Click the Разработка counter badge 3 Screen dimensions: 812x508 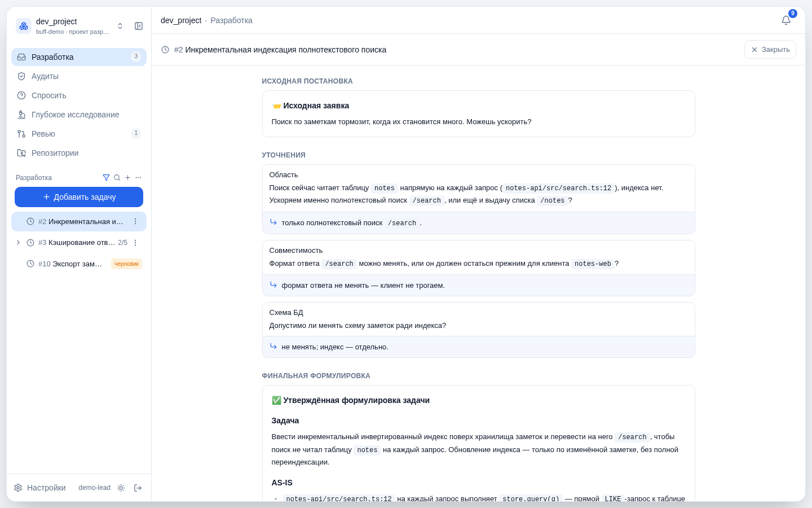point(136,56)
